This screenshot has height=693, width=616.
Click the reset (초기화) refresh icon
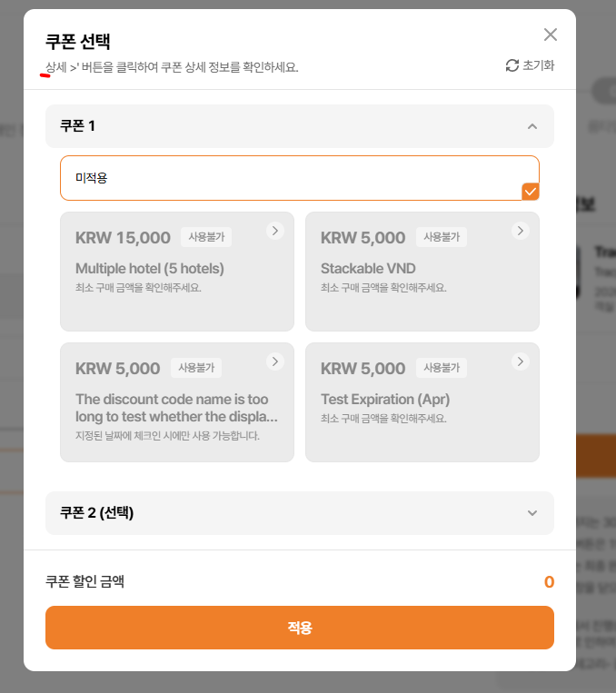point(512,65)
